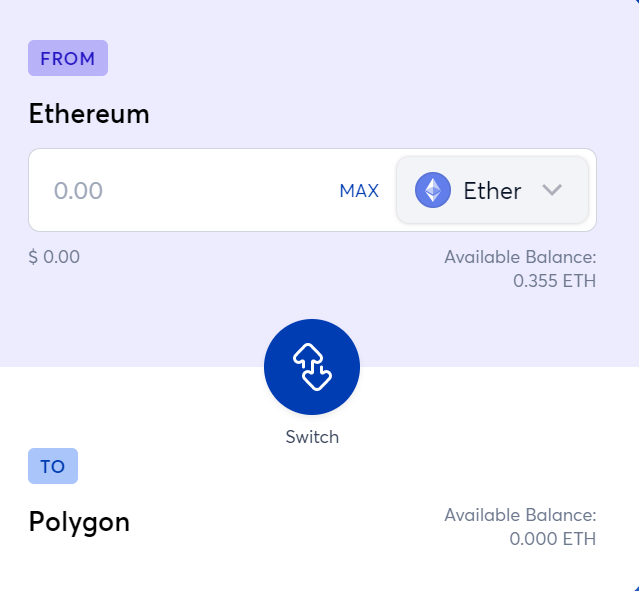Click the 0.355 ETH balance amount
The image size is (639, 591).
pos(554,281)
